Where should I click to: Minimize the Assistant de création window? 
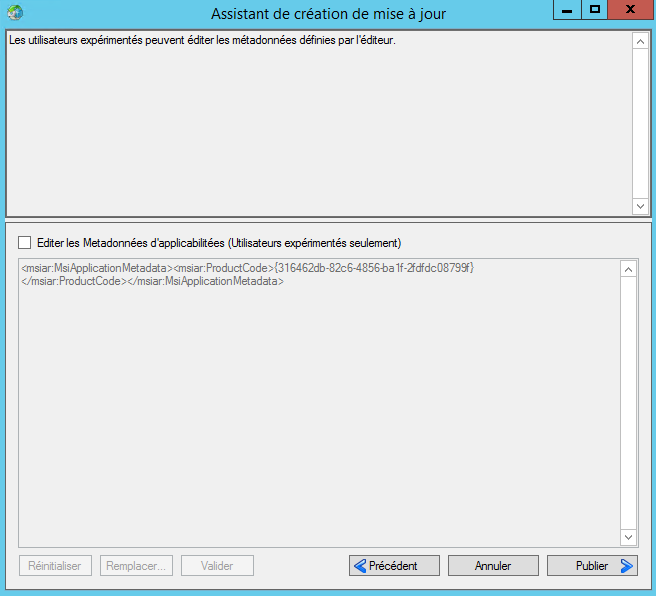(x=567, y=10)
